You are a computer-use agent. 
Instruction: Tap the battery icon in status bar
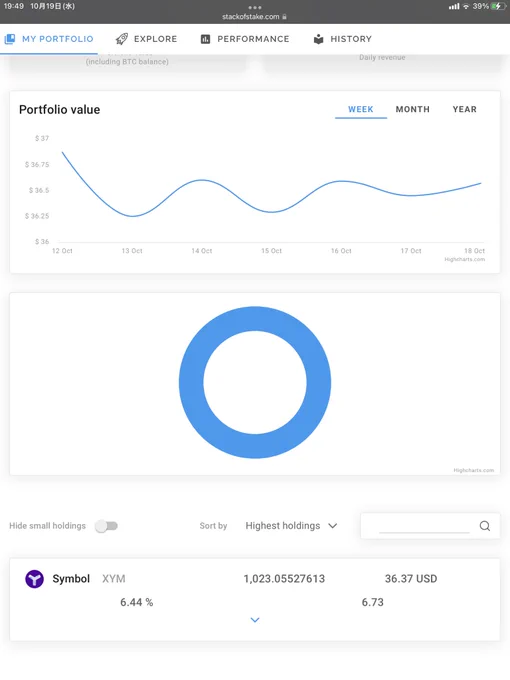[498, 7]
